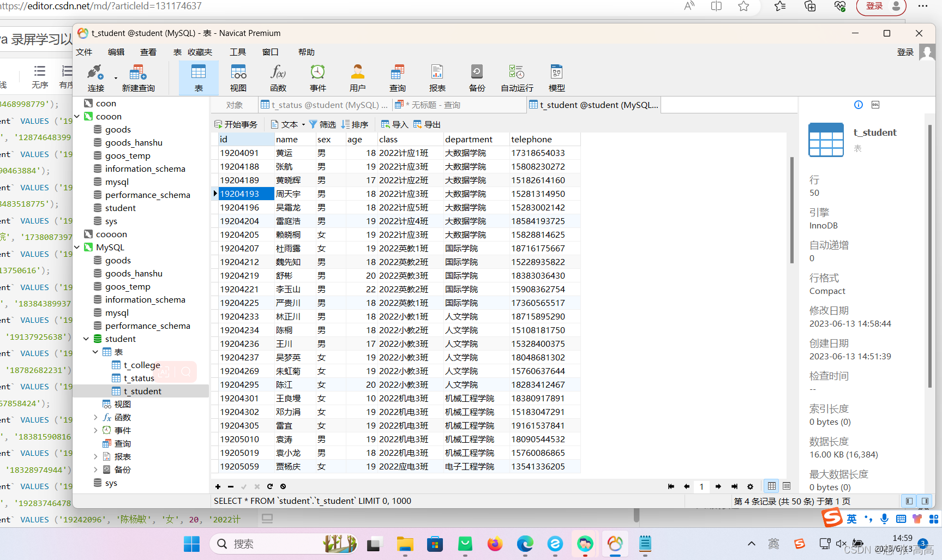This screenshot has width=942, height=560.
Task: Expand the 备份 node in tree
Action: pos(95,470)
